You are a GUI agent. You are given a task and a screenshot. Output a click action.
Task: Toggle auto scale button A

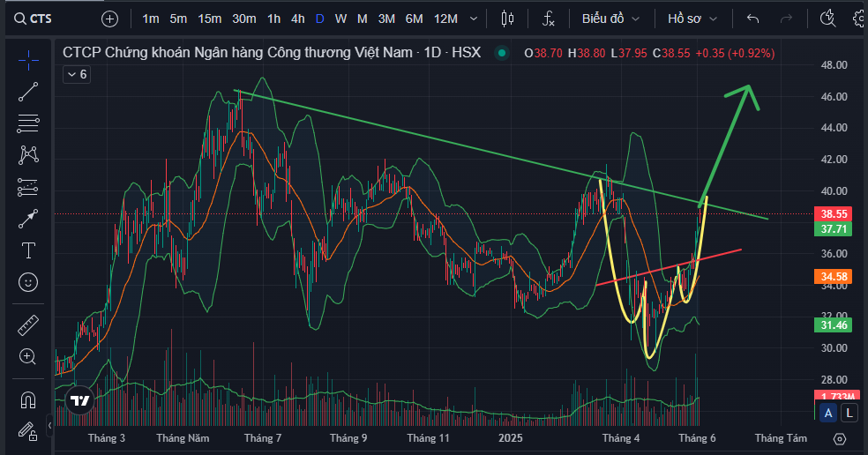point(828,413)
